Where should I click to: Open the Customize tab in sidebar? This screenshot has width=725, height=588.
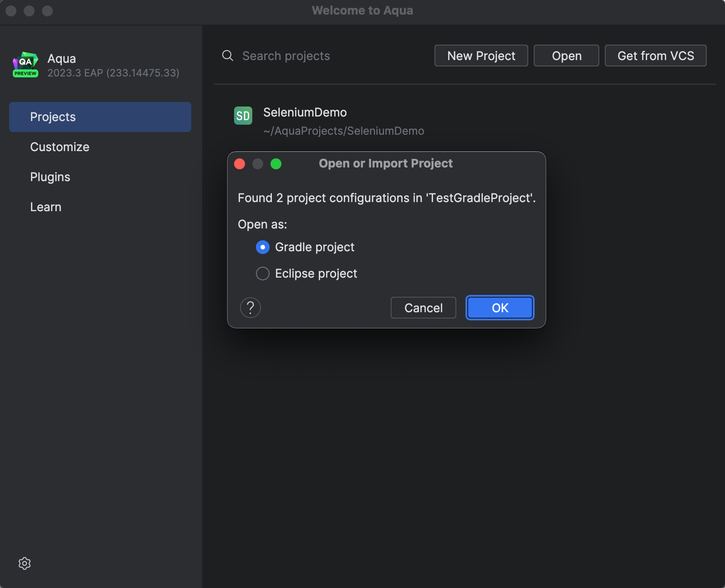click(100, 147)
